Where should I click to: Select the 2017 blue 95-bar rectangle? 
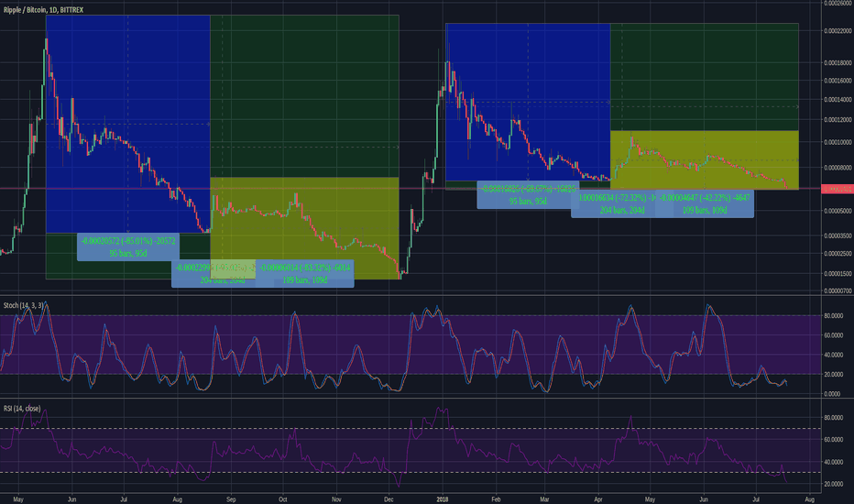tap(128, 125)
